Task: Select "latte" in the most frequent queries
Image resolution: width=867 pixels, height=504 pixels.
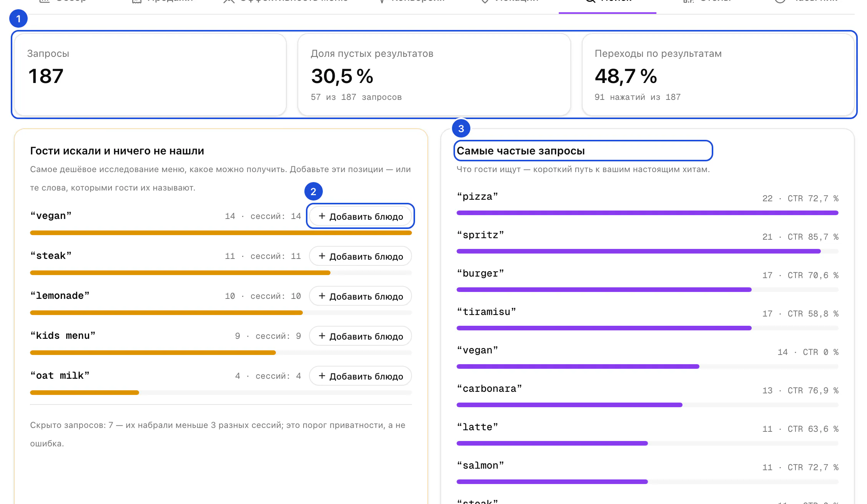Action: point(477,427)
